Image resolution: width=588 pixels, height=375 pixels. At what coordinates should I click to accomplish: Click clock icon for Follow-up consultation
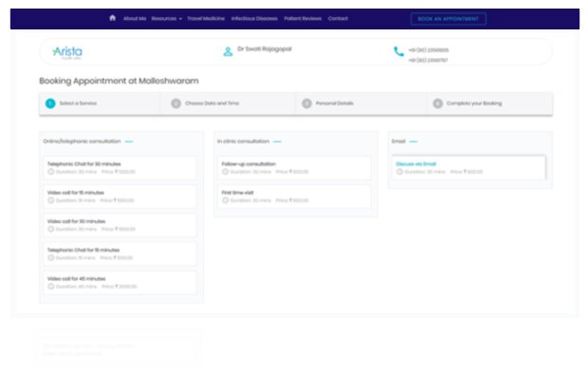pyautogui.click(x=226, y=172)
